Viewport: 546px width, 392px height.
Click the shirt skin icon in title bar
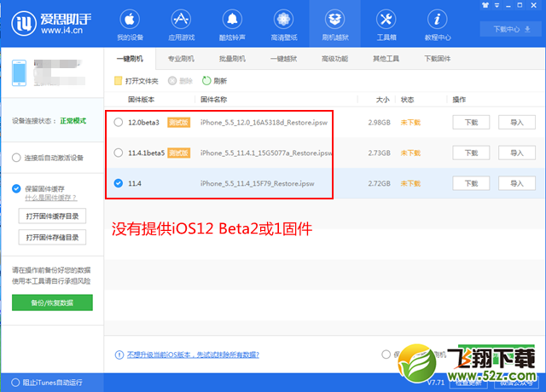pos(485,5)
